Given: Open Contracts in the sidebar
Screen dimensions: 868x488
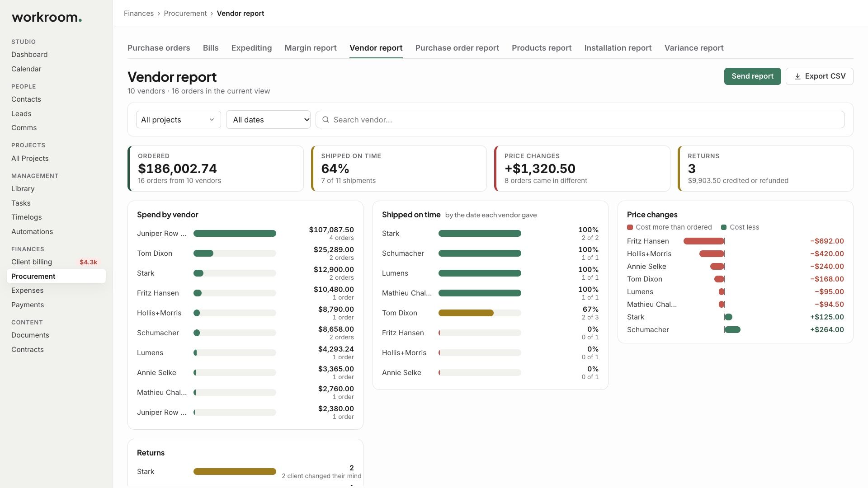Looking at the screenshot, I should (28, 350).
